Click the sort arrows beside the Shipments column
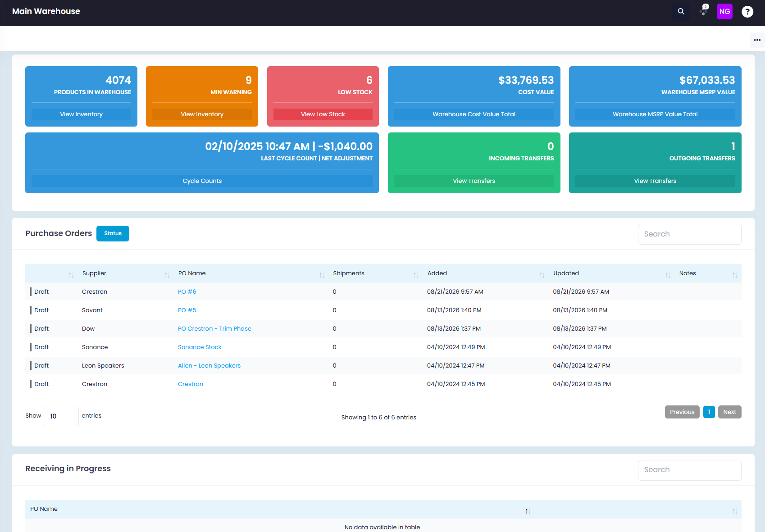This screenshot has width=765, height=532. point(416,275)
